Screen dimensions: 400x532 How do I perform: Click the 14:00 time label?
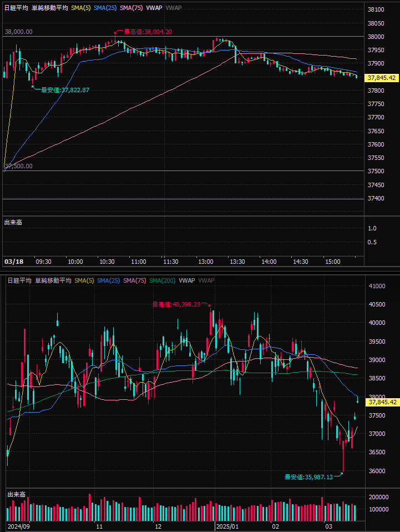coord(269,262)
